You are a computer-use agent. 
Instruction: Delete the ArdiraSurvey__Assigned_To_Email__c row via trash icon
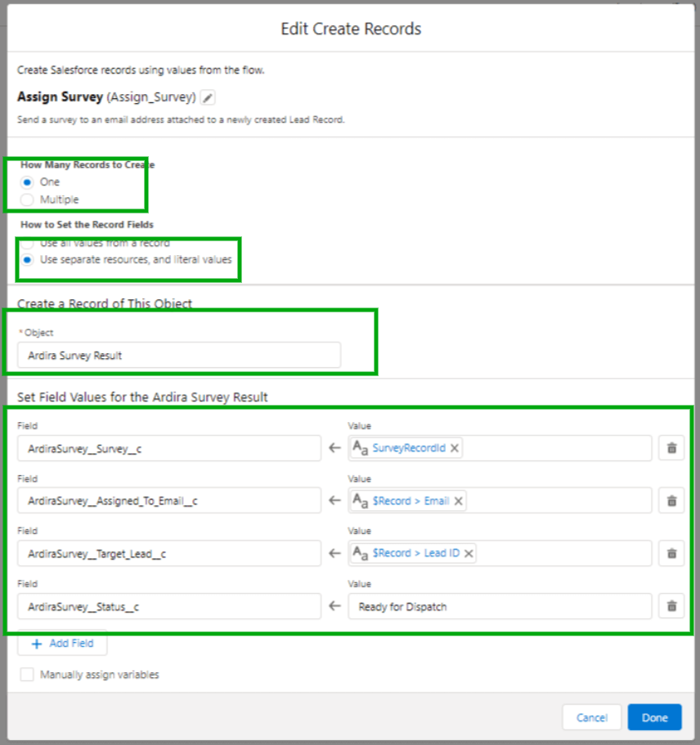671,500
